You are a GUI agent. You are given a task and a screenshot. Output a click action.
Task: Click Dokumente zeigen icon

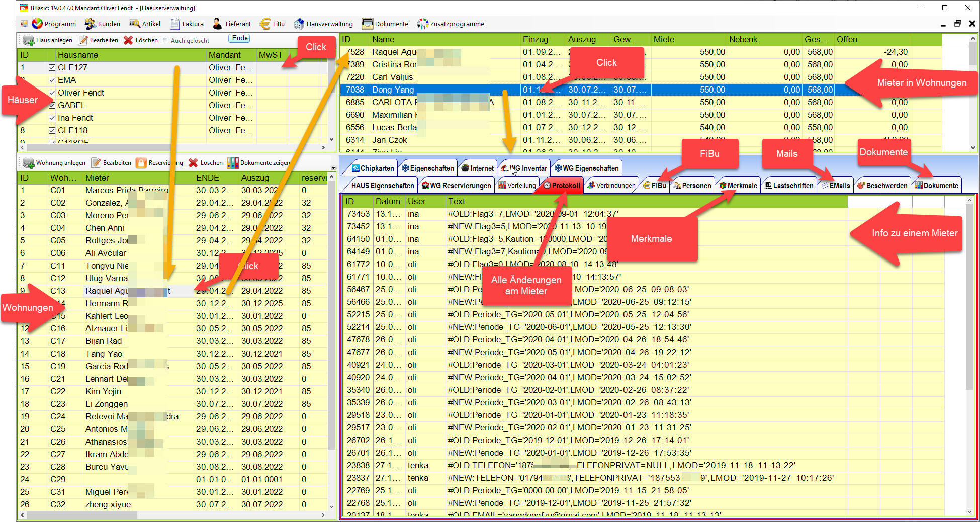click(x=233, y=163)
